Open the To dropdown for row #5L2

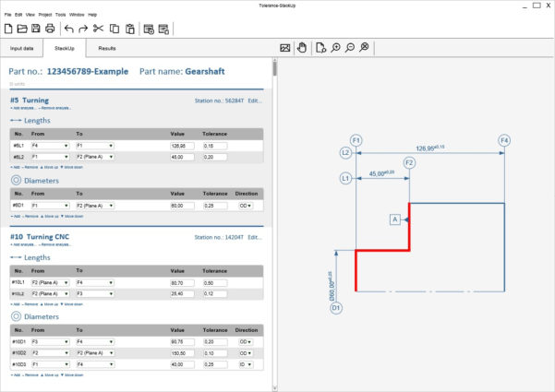coord(94,157)
